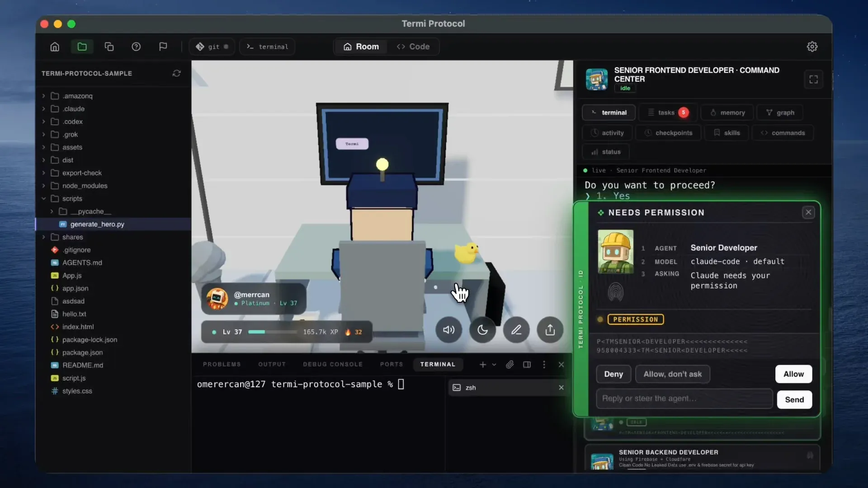Click the pencil edit icon in room
The width and height of the screenshot is (868, 488).
pyautogui.click(x=516, y=330)
